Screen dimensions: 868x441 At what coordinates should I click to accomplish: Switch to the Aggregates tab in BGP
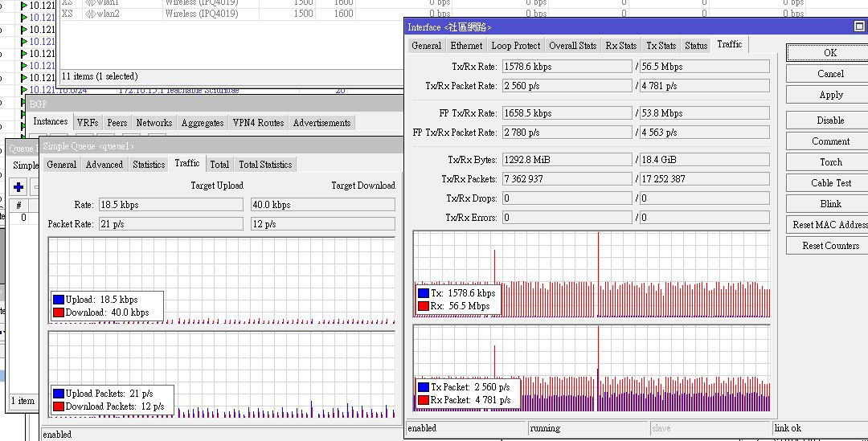[x=202, y=123]
